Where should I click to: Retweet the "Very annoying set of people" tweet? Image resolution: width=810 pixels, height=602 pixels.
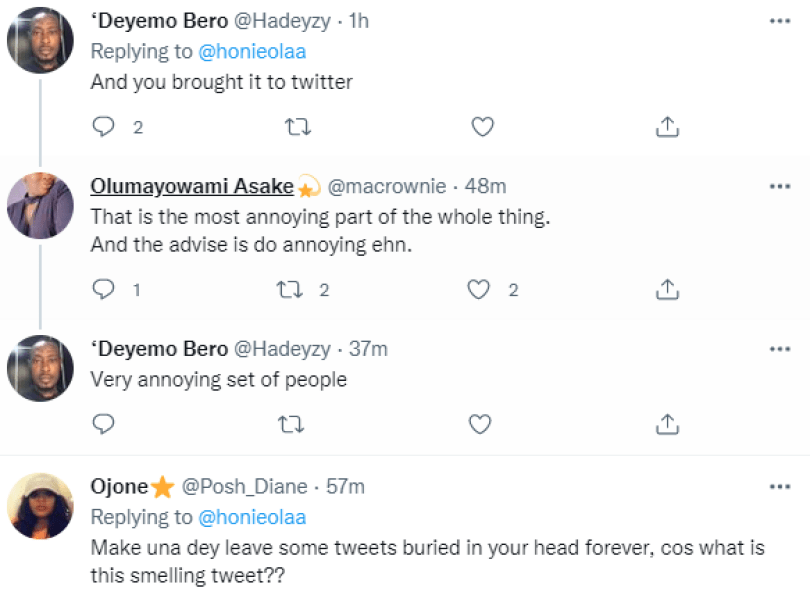coord(289,424)
